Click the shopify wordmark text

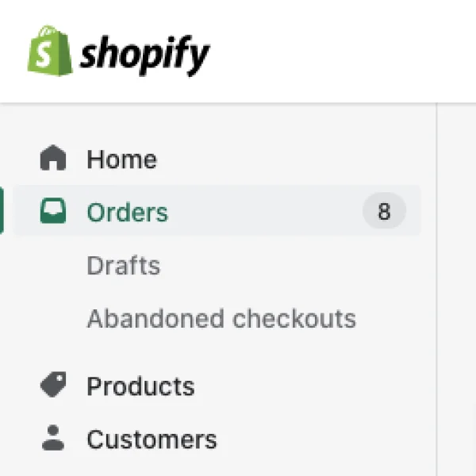(x=144, y=55)
